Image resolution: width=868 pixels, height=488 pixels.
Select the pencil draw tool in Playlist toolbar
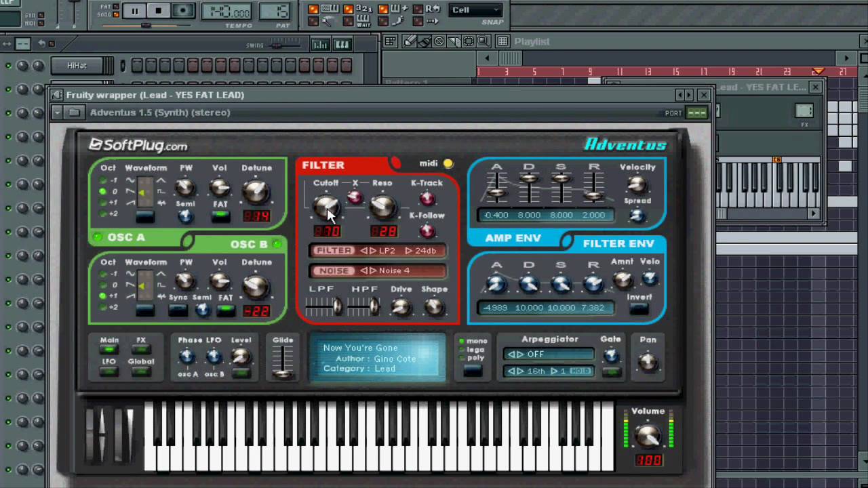[x=409, y=41]
